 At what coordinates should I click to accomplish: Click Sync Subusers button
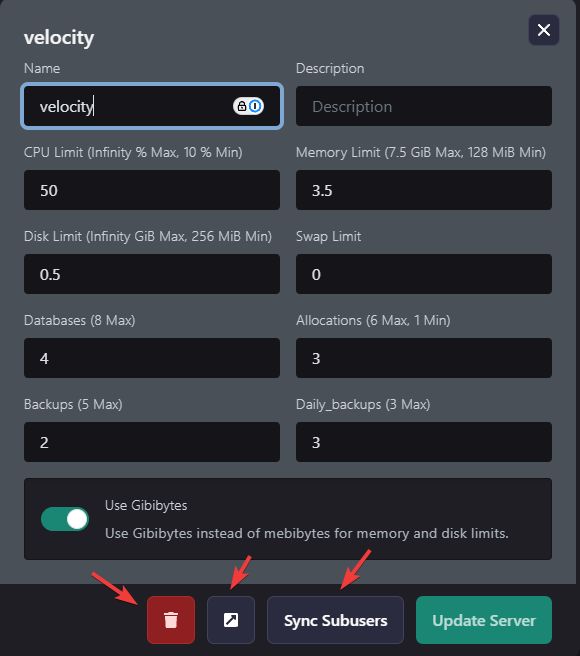click(x=335, y=620)
